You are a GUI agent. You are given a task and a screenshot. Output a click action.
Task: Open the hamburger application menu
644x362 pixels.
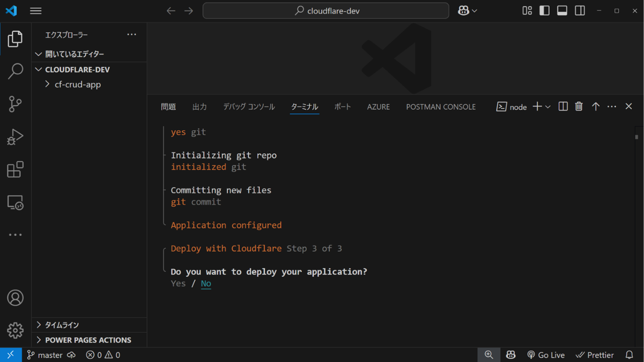[x=36, y=11]
